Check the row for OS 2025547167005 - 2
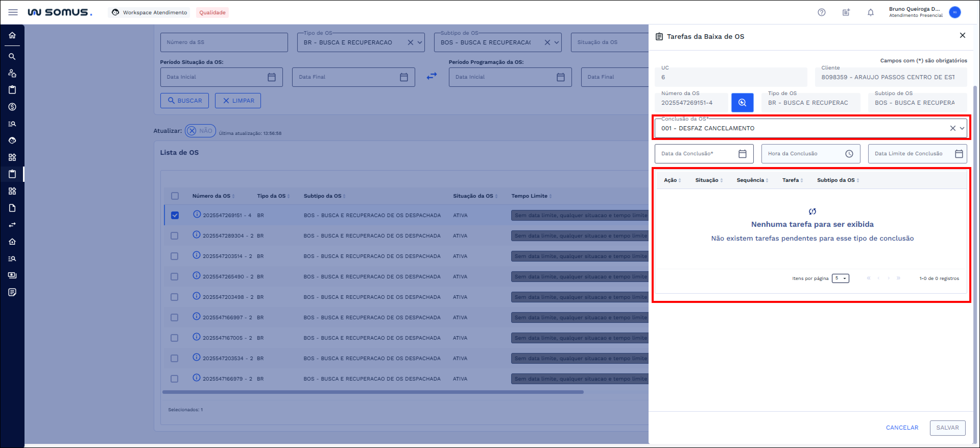The height and width of the screenshot is (448, 980). 175,338
